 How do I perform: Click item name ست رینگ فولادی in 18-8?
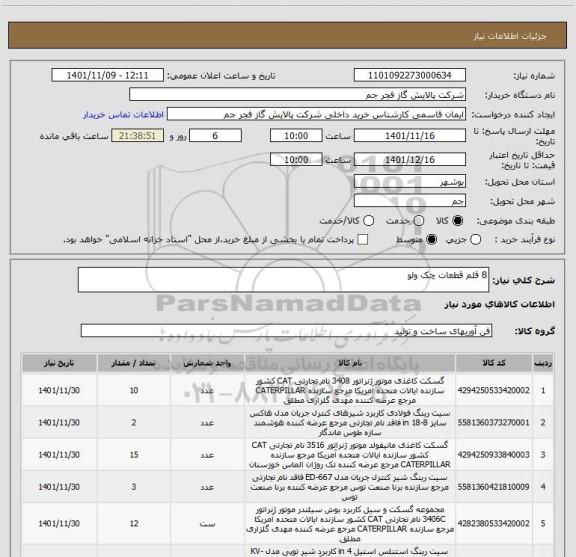[350, 423]
